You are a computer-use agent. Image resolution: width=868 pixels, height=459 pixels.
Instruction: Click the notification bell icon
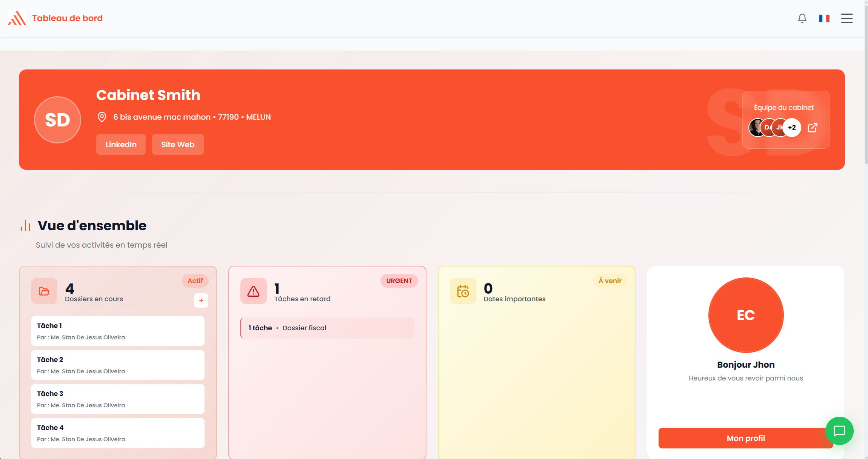pyautogui.click(x=802, y=18)
